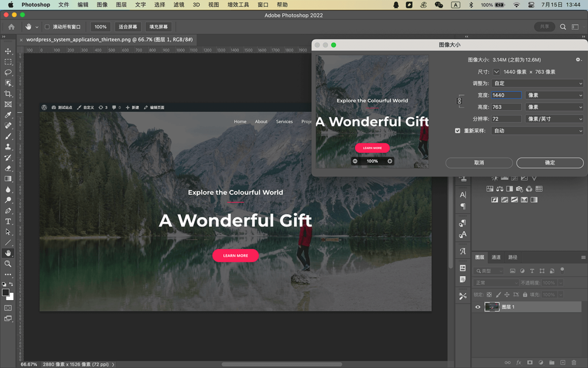This screenshot has width=588, height=368.
Task: Select the Lasso tool
Action: pos(8,72)
